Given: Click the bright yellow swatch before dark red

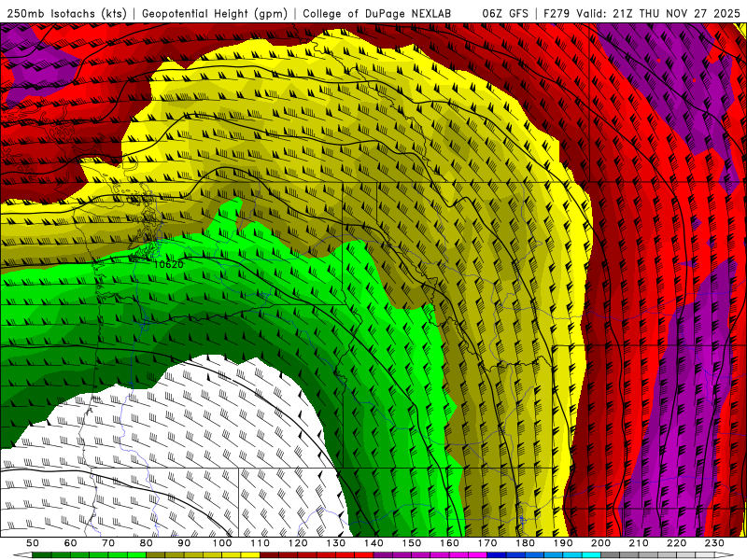Looking at the screenshot, I should 250,555.
